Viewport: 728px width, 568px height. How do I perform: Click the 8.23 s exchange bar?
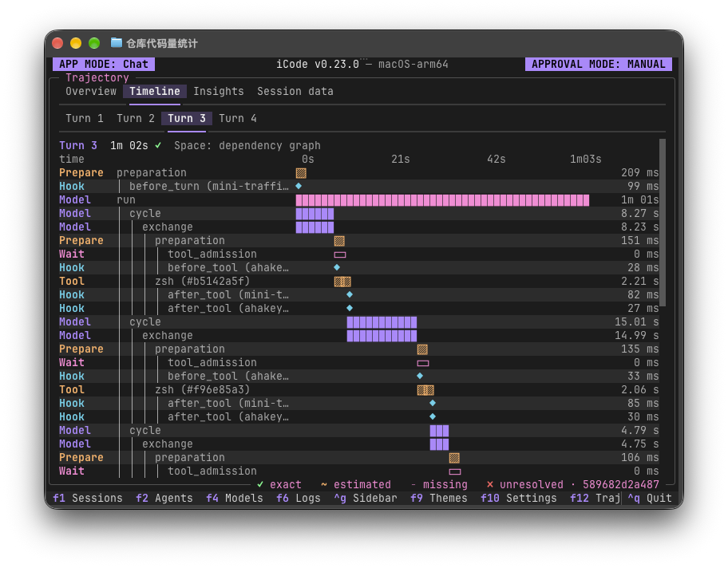point(315,227)
